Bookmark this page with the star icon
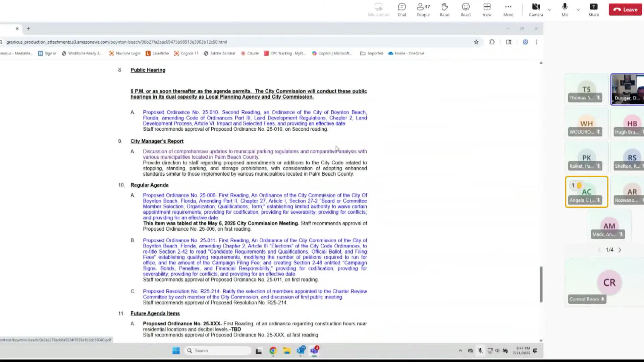The width and height of the screenshot is (644, 362). 476,42
